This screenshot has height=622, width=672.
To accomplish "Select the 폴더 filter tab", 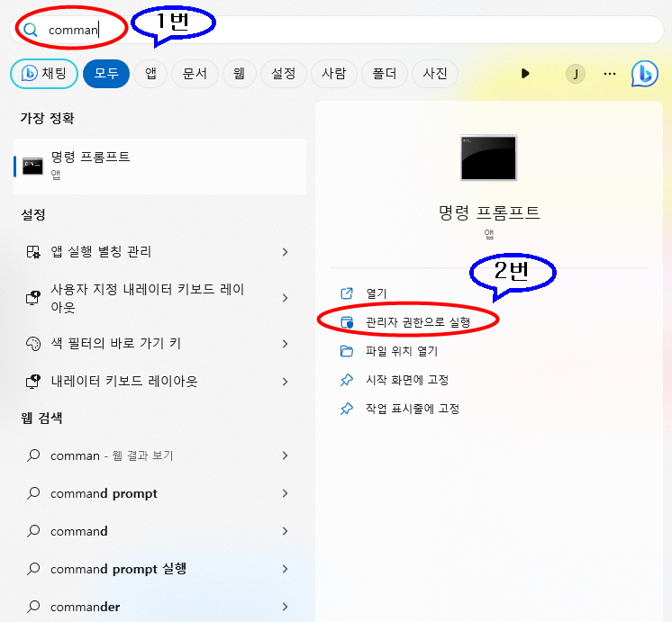I will coord(385,74).
